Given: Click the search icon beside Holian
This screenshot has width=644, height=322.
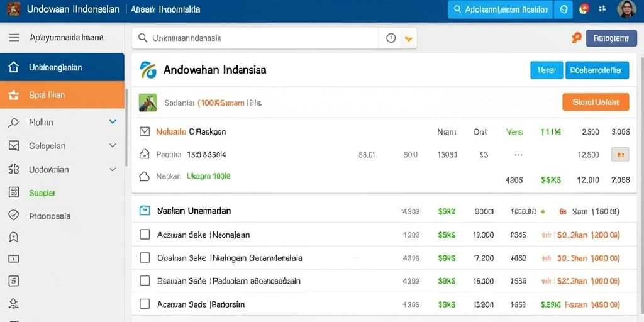Looking at the screenshot, I should click(x=14, y=123).
